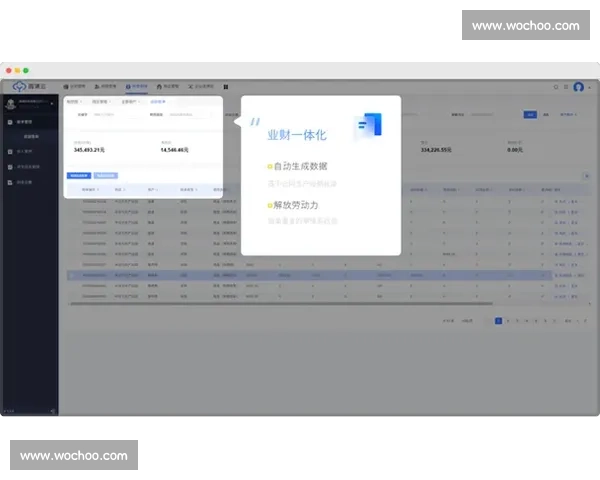
Task: Click the blue document icon on 业财一体化 card
Action: 369,126
